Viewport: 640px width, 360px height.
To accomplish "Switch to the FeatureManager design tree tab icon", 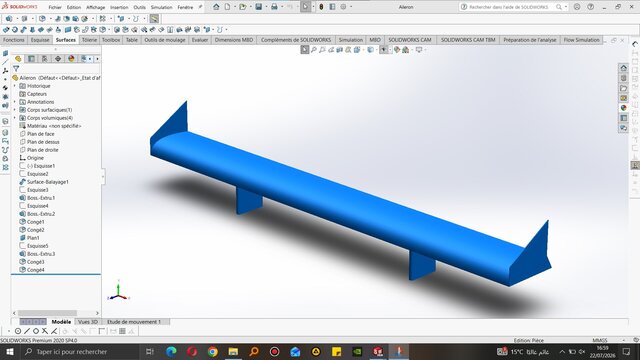I will click(18, 59).
